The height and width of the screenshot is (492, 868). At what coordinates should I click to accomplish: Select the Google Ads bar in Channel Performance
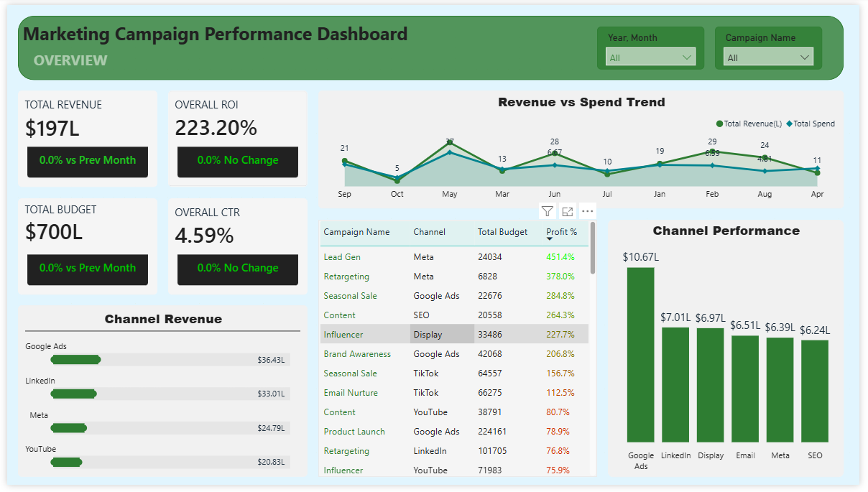pos(640,355)
